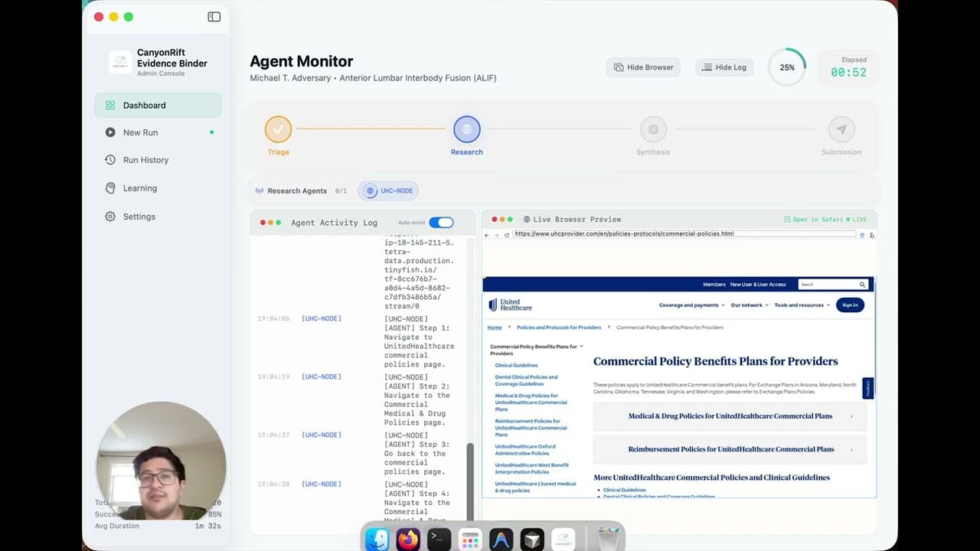The height and width of the screenshot is (551, 980).
Task: Start a New Run from sidebar
Action: (x=158, y=132)
